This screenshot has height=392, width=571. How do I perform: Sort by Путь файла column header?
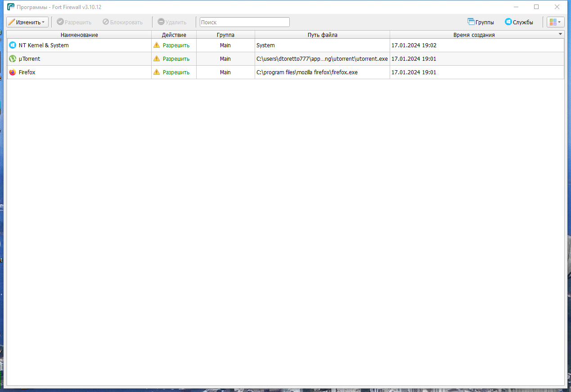[x=322, y=35]
